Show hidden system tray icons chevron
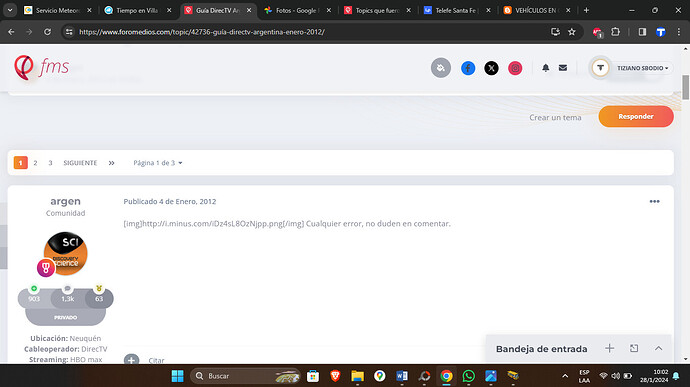Viewport: 690px width, 387px height. pos(565,376)
